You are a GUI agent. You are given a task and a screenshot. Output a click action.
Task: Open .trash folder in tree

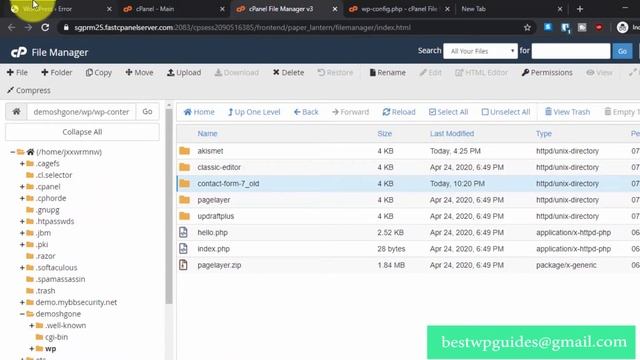click(x=45, y=291)
